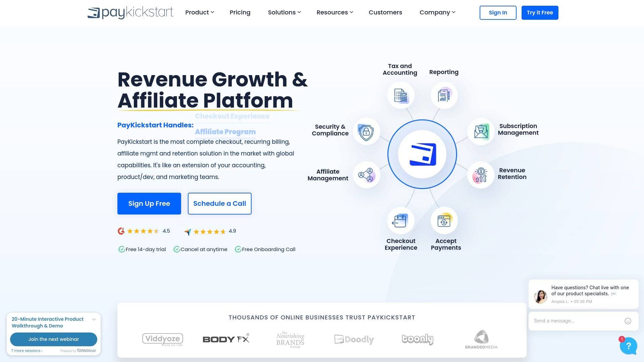Expand the Product dropdown menu
Image resolution: width=644 pixels, height=362 pixels.
tap(199, 12)
